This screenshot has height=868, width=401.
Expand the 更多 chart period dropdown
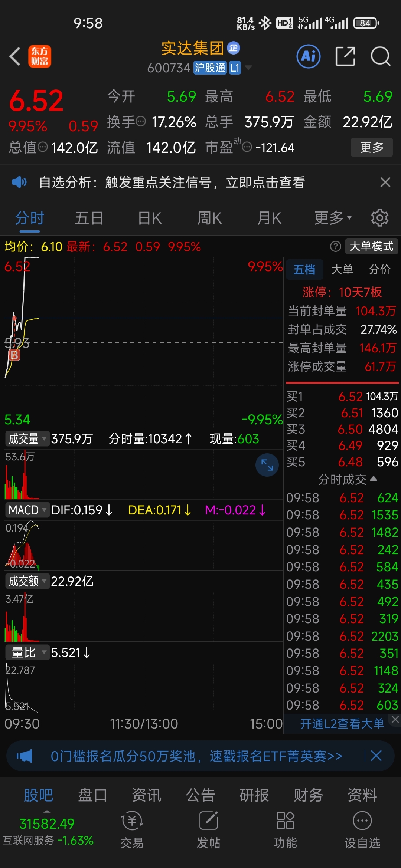333,218
